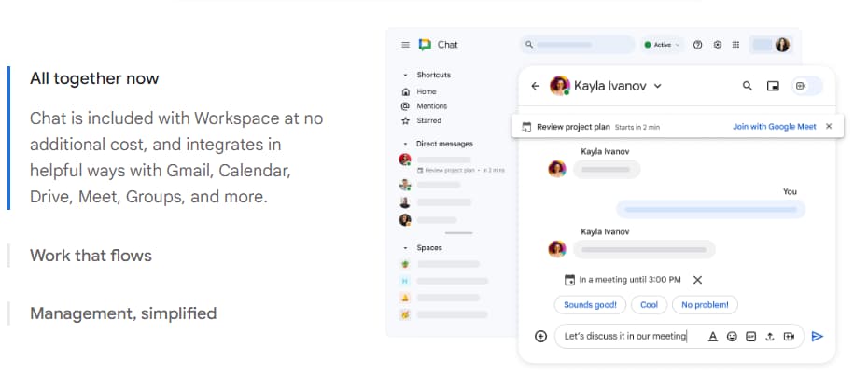
Task: Open the help question mark icon
Action: (x=697, y=45)
